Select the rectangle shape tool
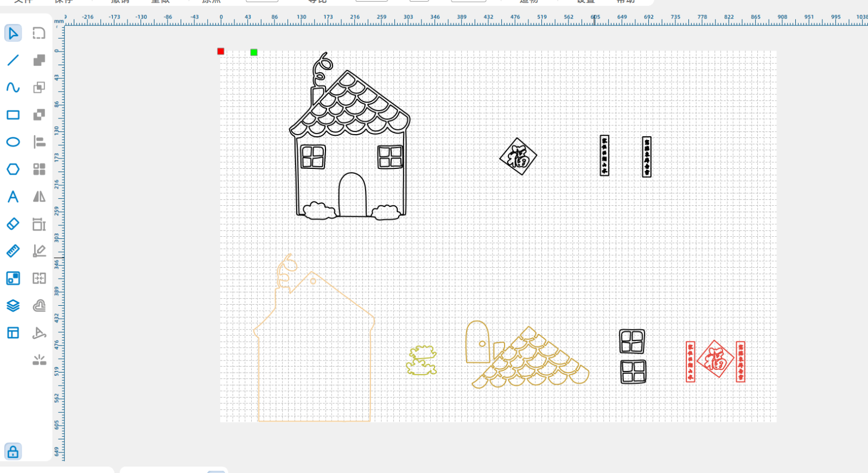 click(13, 115)
